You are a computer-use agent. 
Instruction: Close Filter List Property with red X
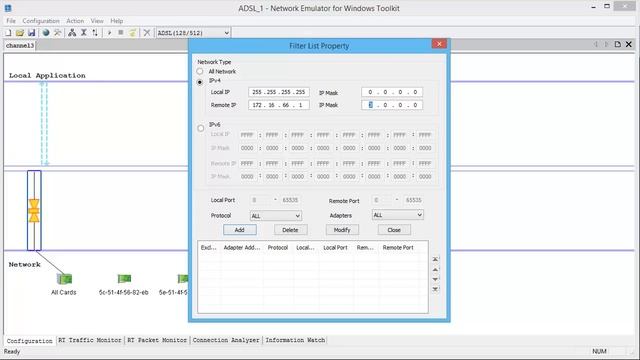(x=439, y=44)
